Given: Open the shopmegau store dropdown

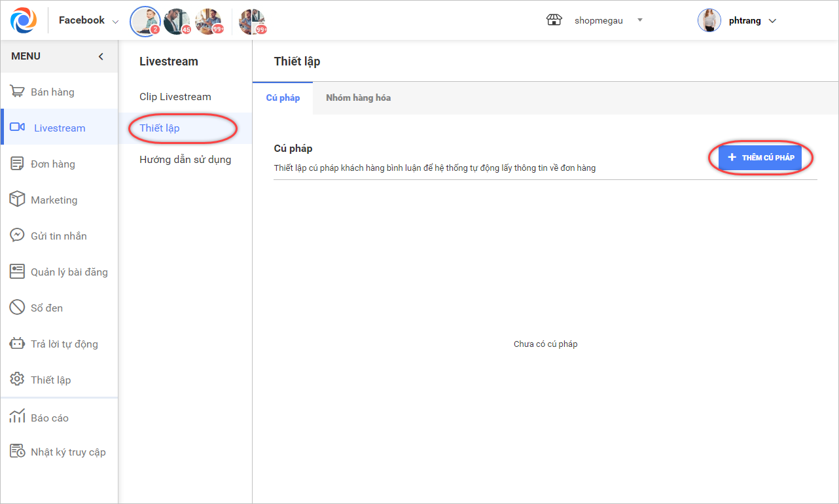Looking at the screenshot, I should pyautogui.click(x=639, y=20).
